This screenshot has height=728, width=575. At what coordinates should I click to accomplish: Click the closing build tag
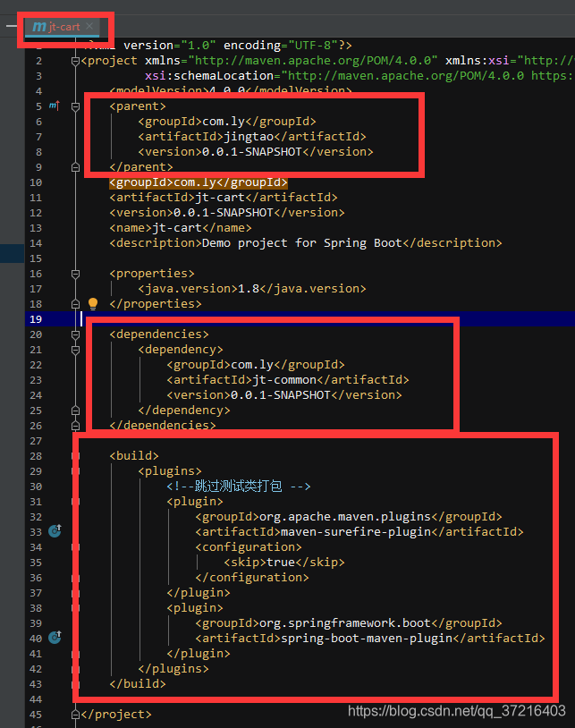pyautogui.click(x=138, y=684)
